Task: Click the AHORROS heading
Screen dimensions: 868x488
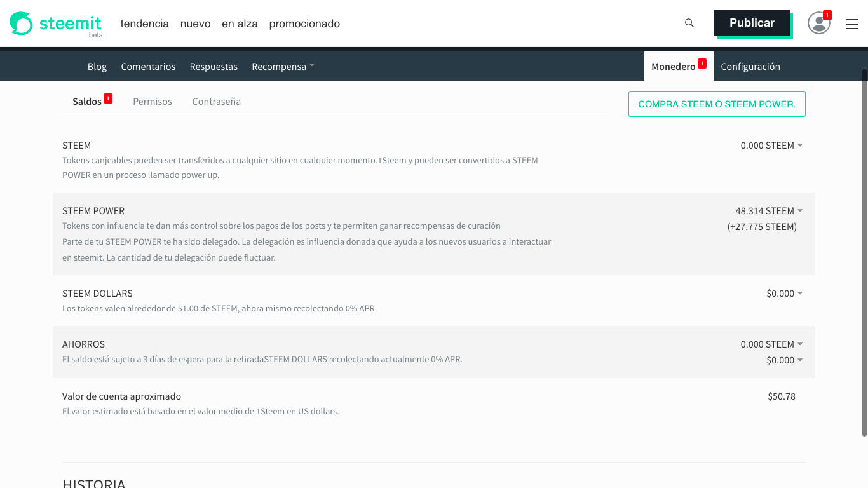Action: coord(83,344)
